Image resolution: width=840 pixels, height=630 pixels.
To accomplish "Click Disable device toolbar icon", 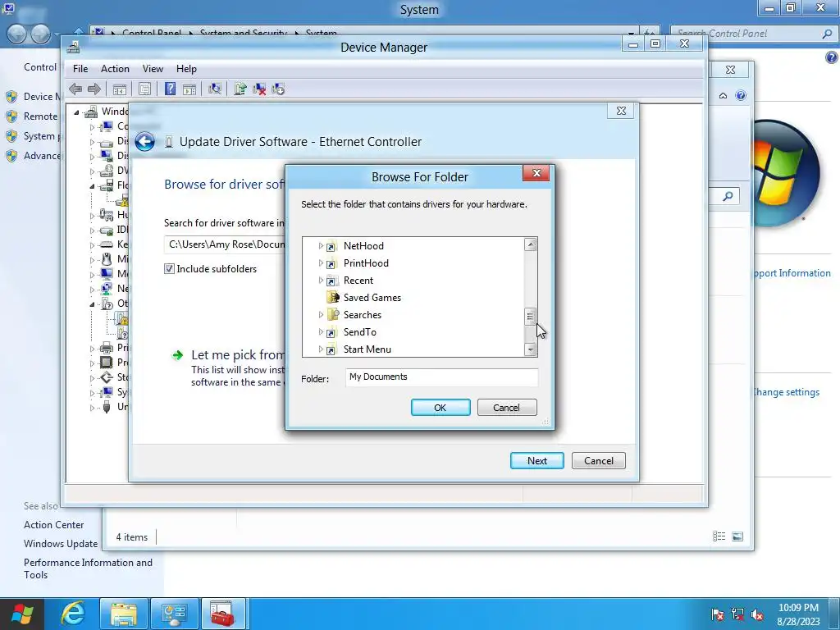I will [278, 89].
